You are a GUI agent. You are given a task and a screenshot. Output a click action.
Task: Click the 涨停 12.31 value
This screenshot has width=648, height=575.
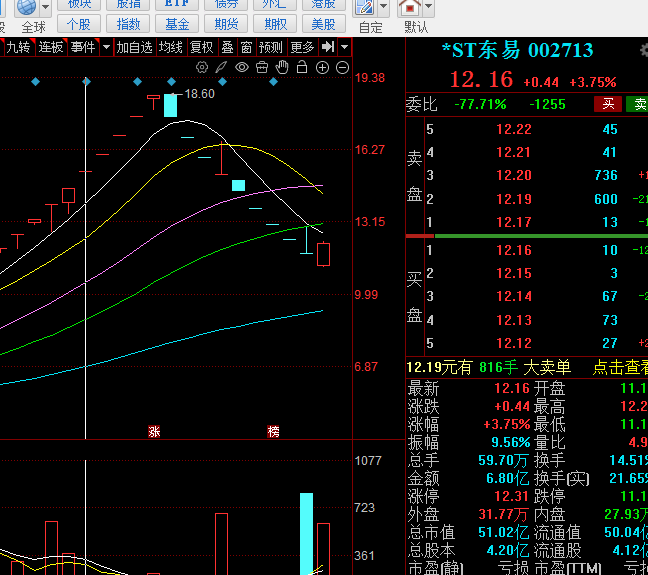pos(512,496)
